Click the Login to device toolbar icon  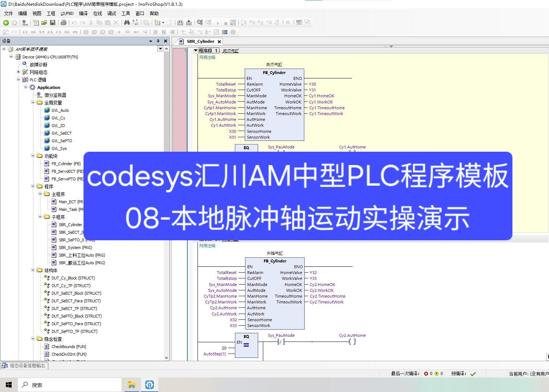click(199, 22)
